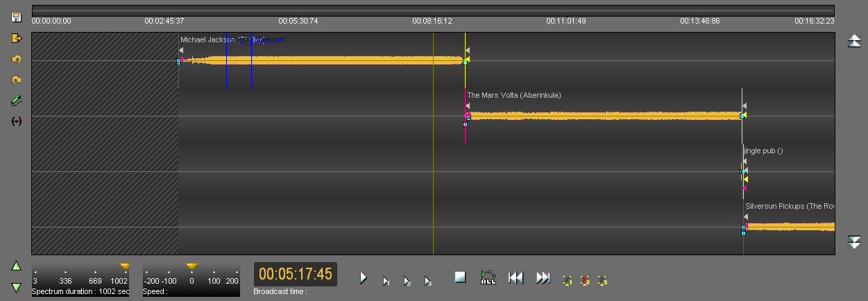Select The Mars Volta (Aberinkula) waveform clip
The width and height of the screenshot is (868, 301).
coord(604,116)
